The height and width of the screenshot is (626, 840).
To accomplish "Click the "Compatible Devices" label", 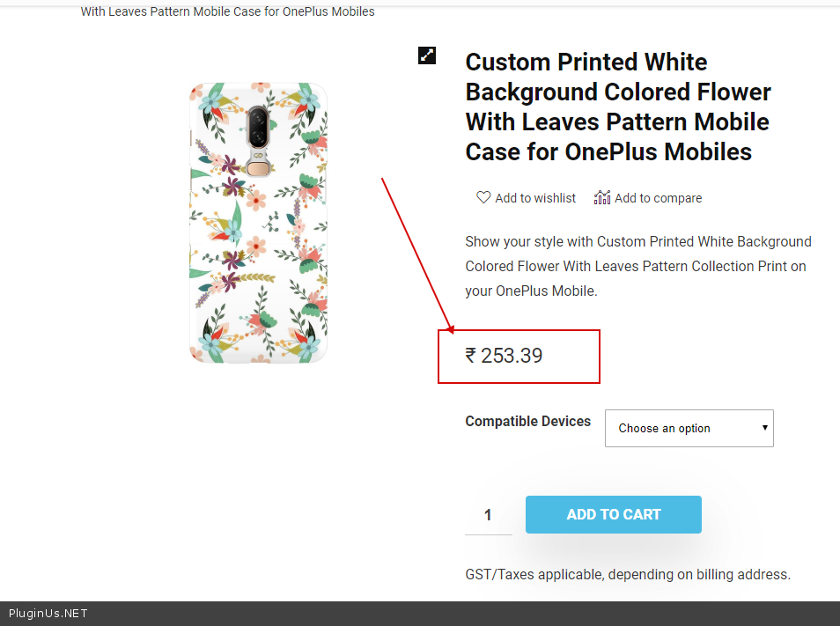I will coord(527,421).
